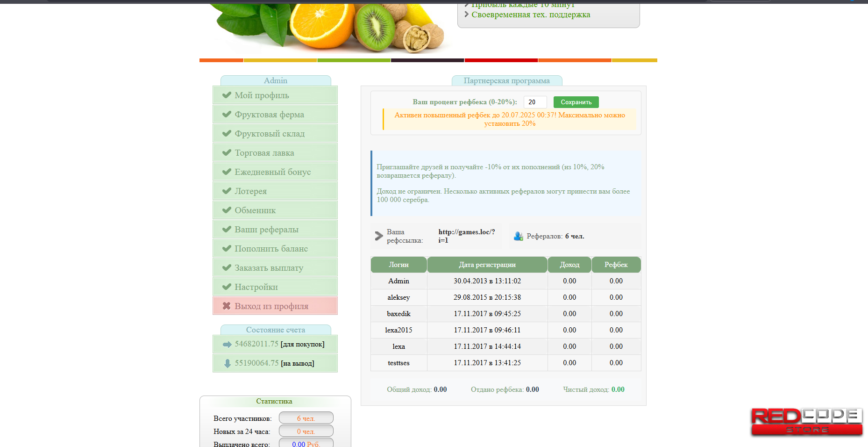The height and width of the screenshot is (447, 868).
Task: Click the date 17.11.2017 в 13:41:25
Action: [487, 363]
